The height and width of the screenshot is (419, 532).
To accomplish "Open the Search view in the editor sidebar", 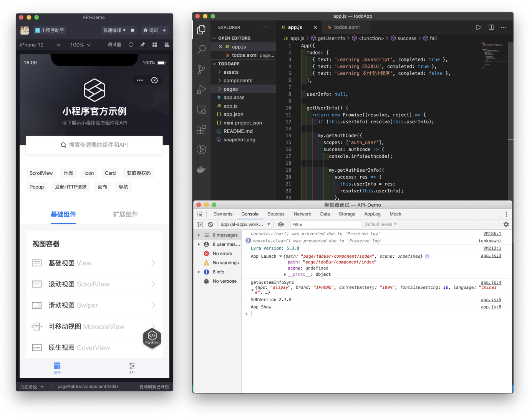I will point(201,50).
